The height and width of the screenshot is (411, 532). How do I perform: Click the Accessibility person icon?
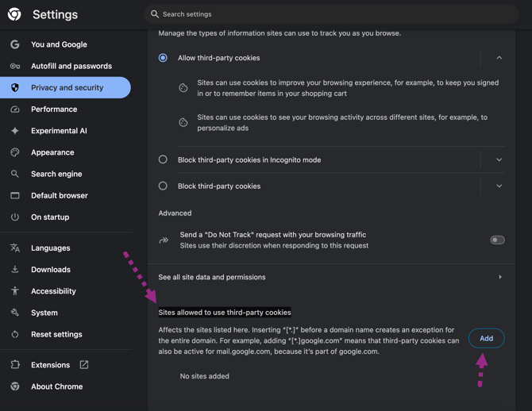click(15, 291)
